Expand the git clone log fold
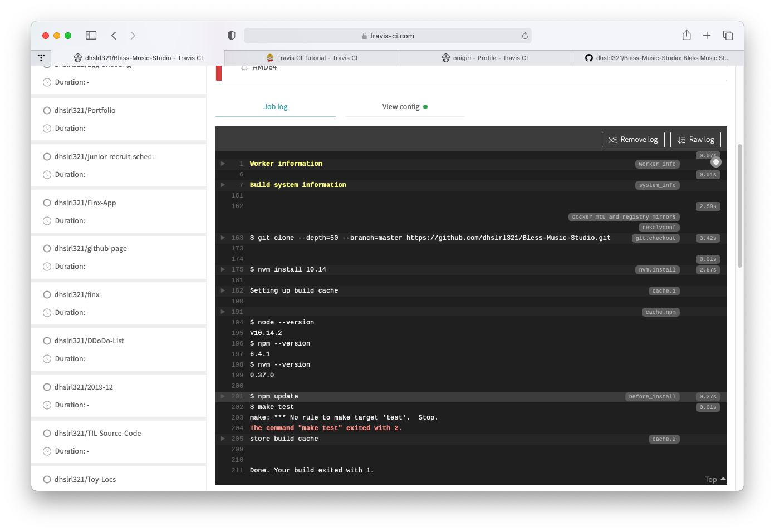This screenshot has height=532, width=775. (223, 238)
